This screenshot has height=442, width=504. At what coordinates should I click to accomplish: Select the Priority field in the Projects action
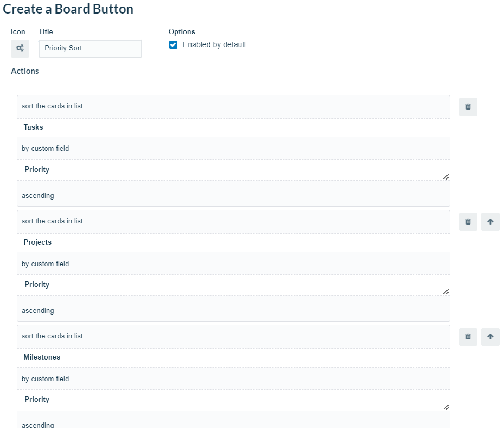coord(233,284)
